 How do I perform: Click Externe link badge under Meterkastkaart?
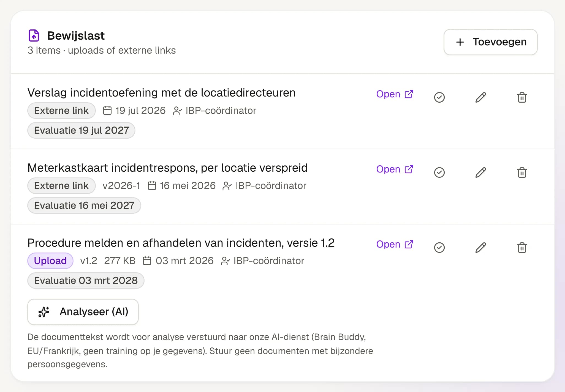61,186
